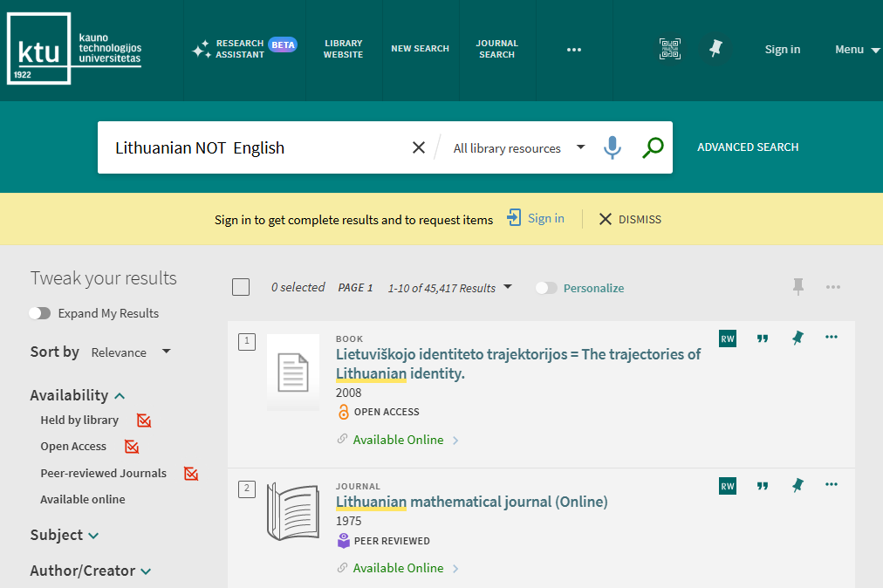Open citation for first result quote icon

(x=763, y=338)
